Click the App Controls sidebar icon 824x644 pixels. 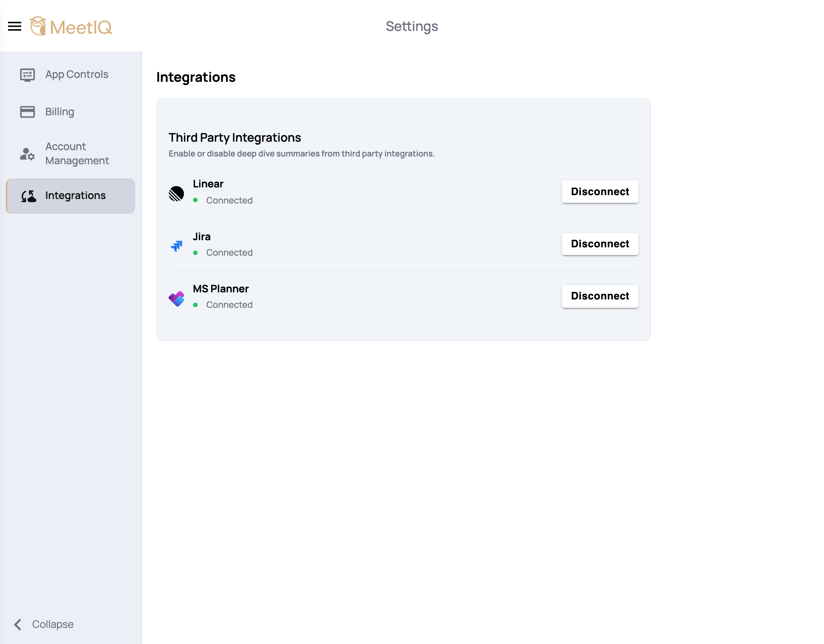(27, 75)
